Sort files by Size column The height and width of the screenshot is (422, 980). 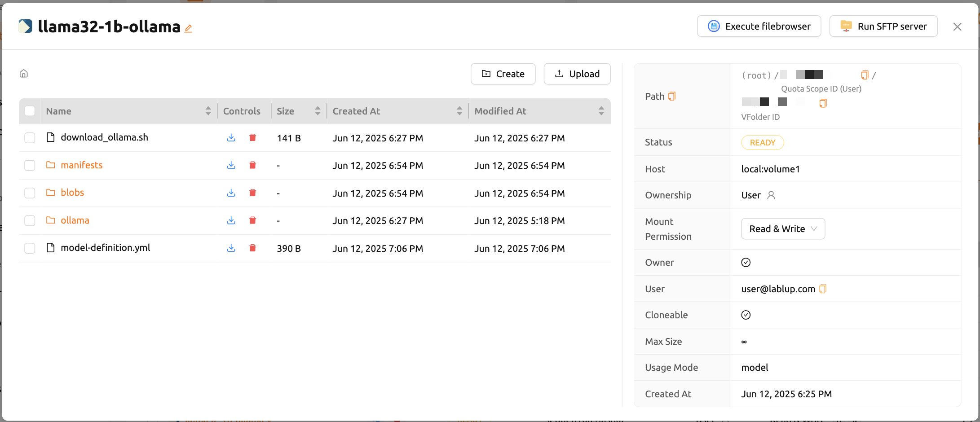click(299, 111)
